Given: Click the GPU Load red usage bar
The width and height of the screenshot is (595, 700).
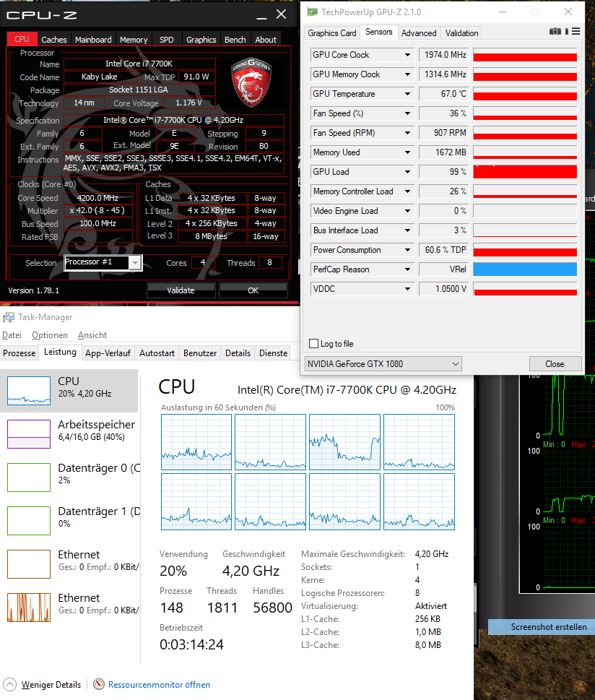Looking at the screenshot, I should tap(525, 172).
